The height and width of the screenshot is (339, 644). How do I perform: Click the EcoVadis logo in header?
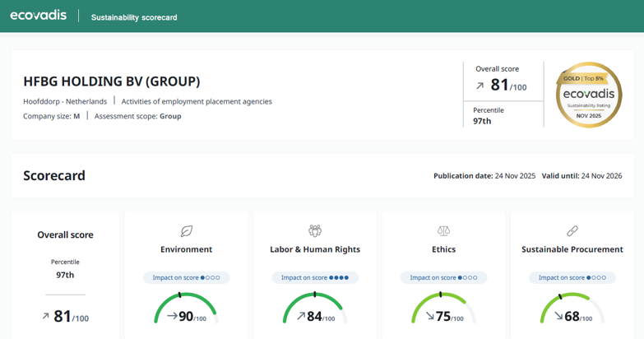click(x=39, y=16)
